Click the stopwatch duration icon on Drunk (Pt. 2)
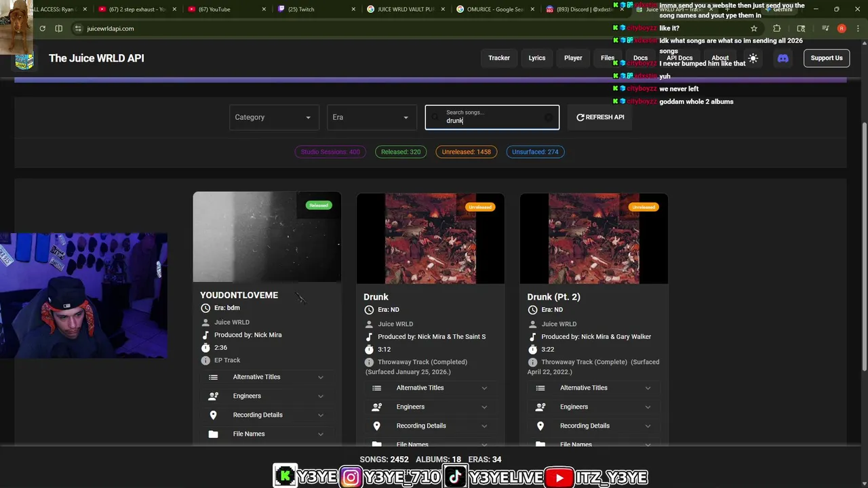868x488 pixels. tap(532, 350)
